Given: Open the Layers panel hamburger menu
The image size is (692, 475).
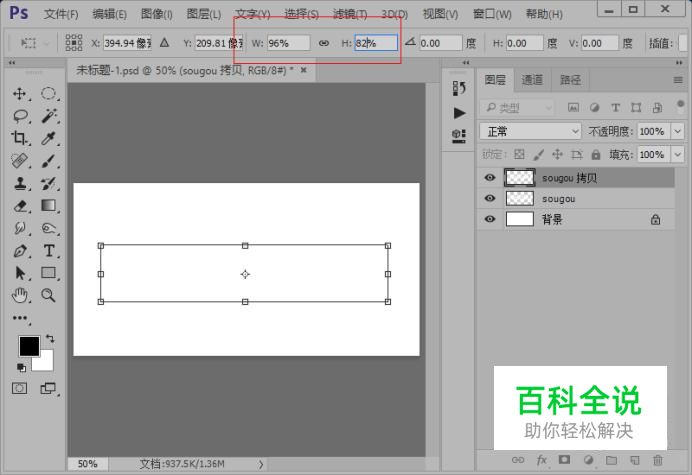Looking at the screenshot, I should [x=677, y=81].
